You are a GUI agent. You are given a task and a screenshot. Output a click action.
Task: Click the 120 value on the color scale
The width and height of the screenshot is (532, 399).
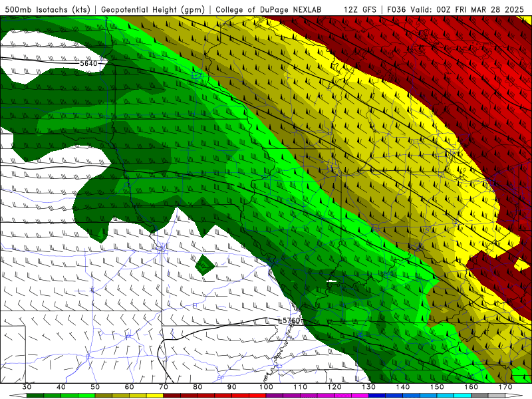click(x=334, y=387)
